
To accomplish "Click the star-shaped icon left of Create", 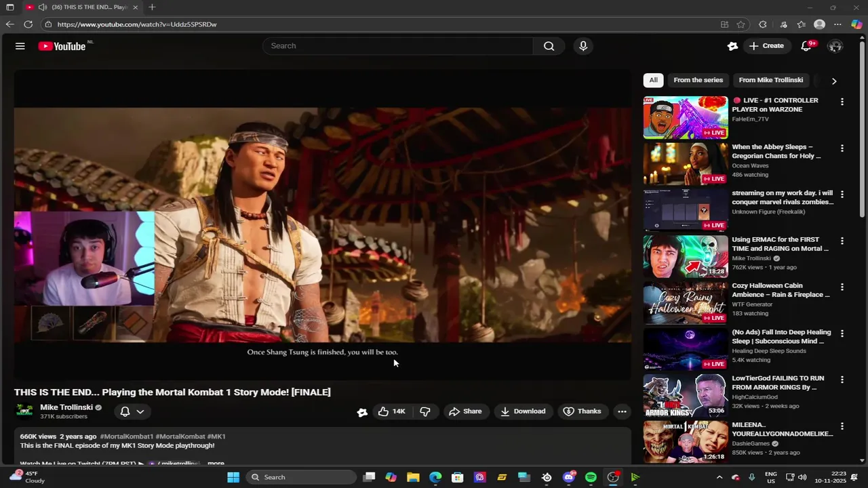I will tap(732, 46).
